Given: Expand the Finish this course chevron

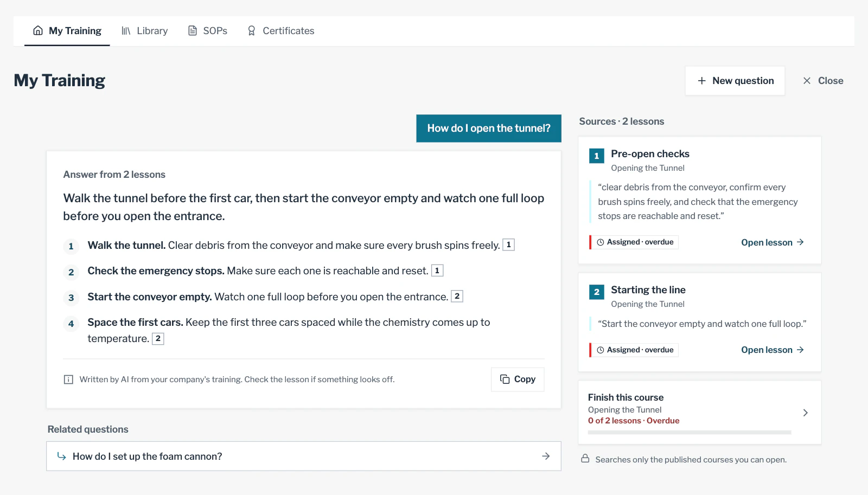Looking at the screenshot, I should 805,413.
